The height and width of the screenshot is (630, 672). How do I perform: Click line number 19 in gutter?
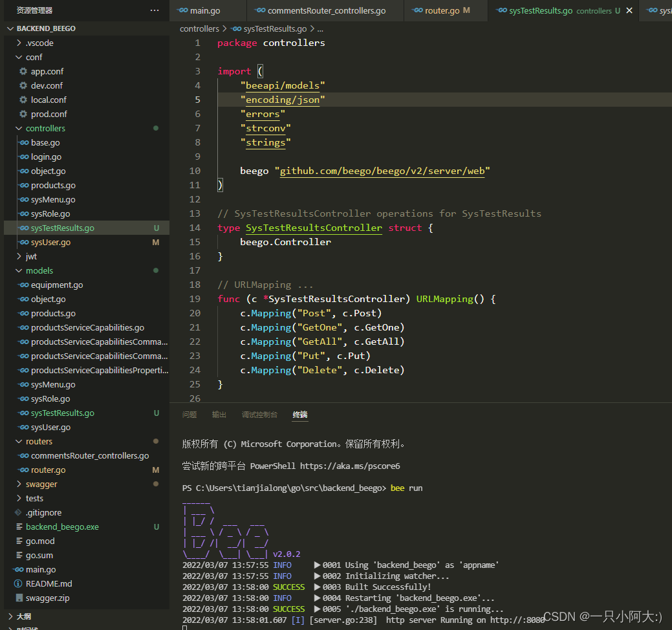pos(195,299)
